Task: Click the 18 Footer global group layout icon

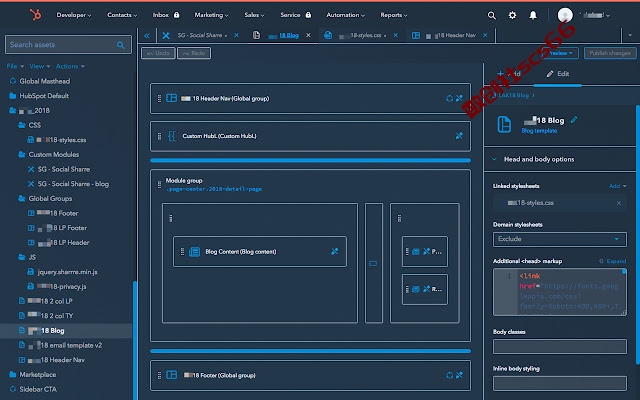Action: pos(171,375)
